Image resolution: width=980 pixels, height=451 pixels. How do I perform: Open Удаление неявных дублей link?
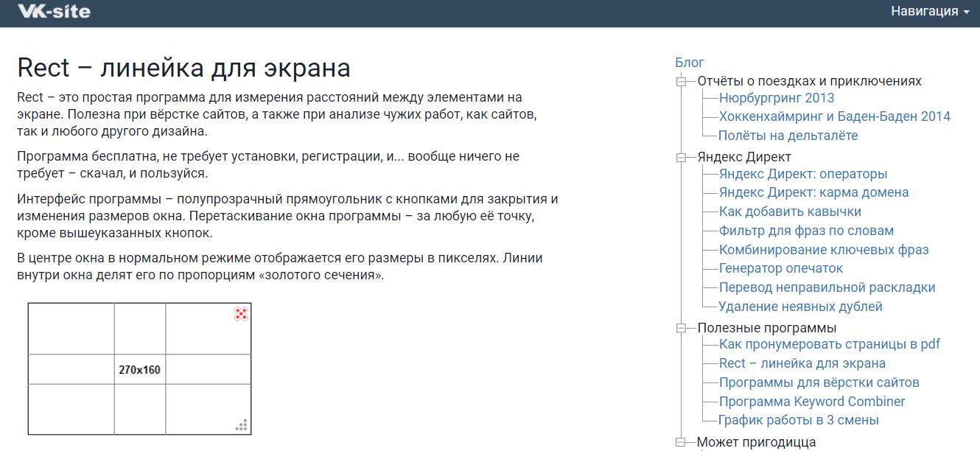coord(800,307)
